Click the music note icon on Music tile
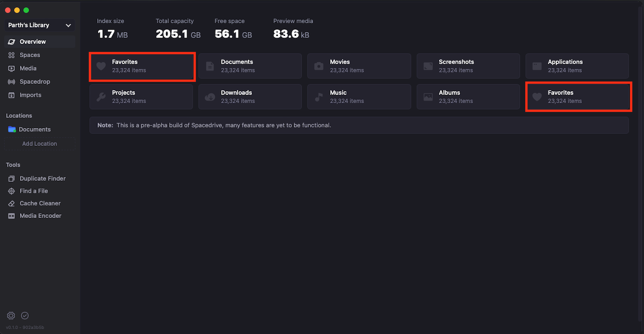This screenshot has width=644, height=334. pos(318,96)
